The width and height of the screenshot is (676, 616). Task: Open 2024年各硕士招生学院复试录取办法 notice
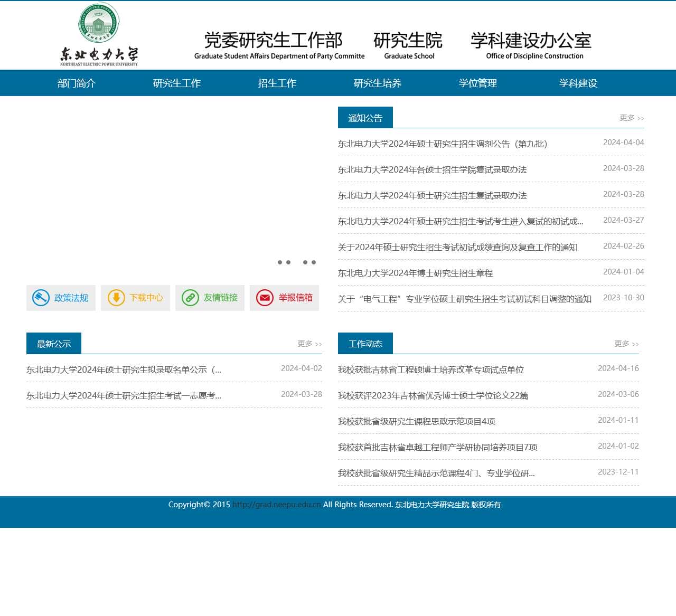click(433, 169)
